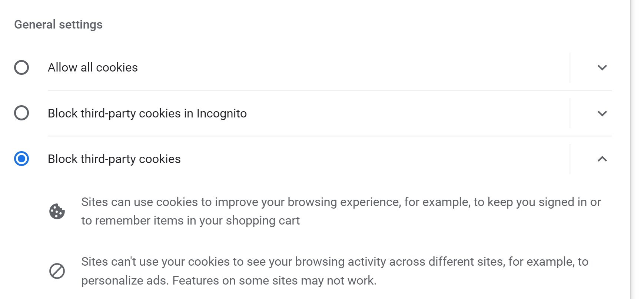Click the divider line below Allow all cookies

329,90
